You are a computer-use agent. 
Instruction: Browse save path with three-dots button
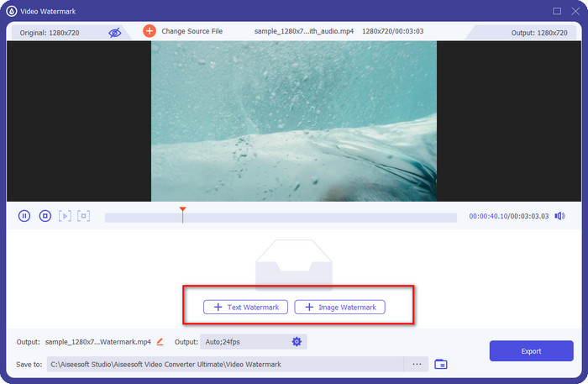(416, 364)
